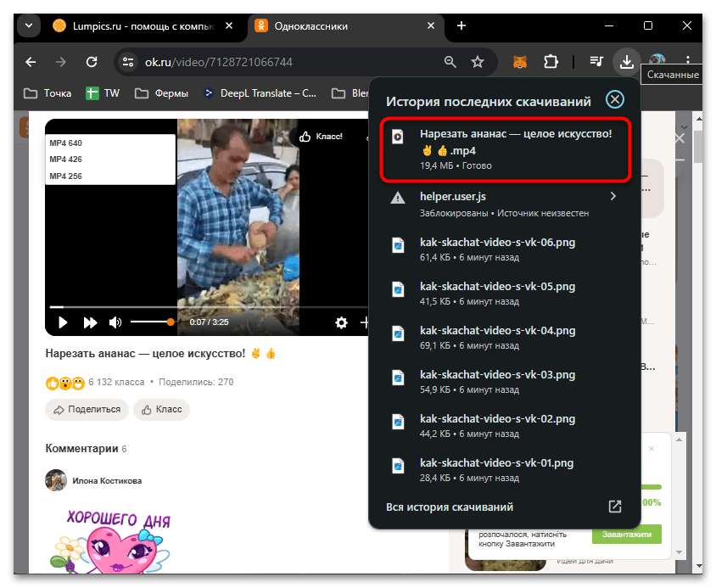Open the Downloads toolbar icon

(627, 61)
